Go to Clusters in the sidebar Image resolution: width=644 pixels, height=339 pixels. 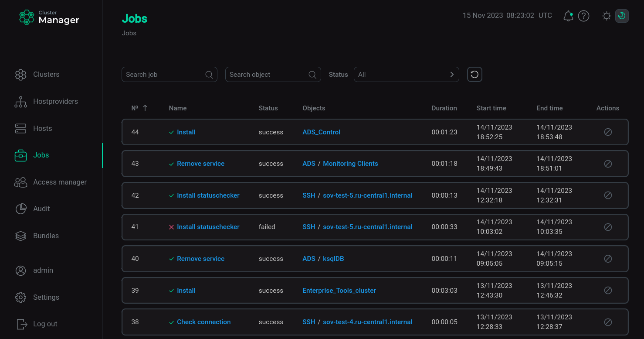[46, 75]
